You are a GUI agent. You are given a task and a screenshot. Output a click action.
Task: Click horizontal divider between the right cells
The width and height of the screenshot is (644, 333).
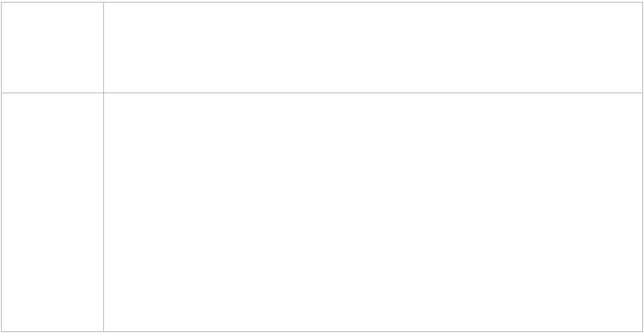tap(373, 93)
